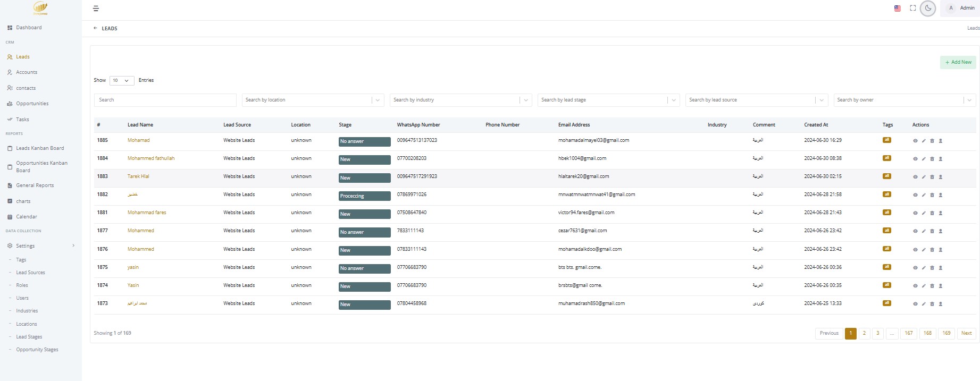Open Roles settings item
980x381 pixels.
click(x=22, y=285)
